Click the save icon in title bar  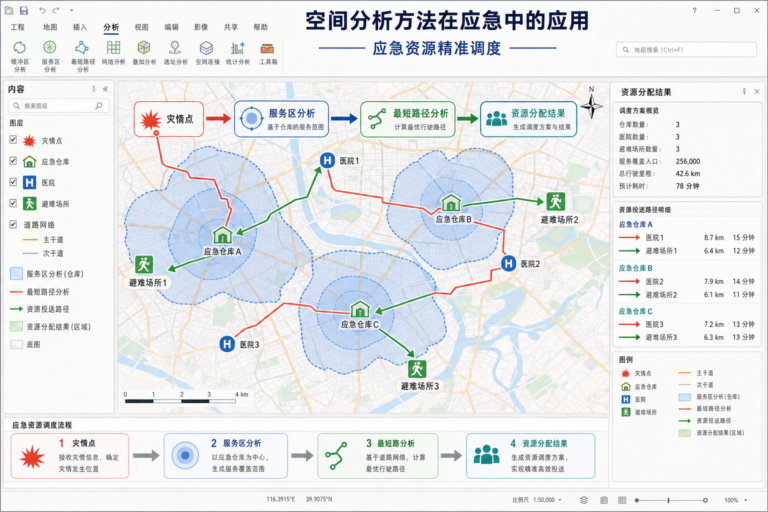24,10
